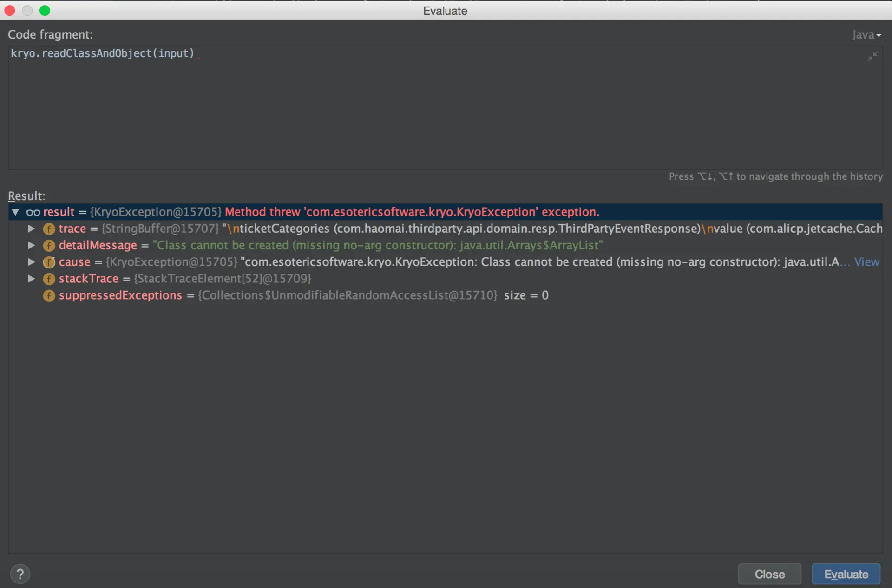Click the collapse editor arrows icon
Screen dimensions: 892x588
pos(872,56)
